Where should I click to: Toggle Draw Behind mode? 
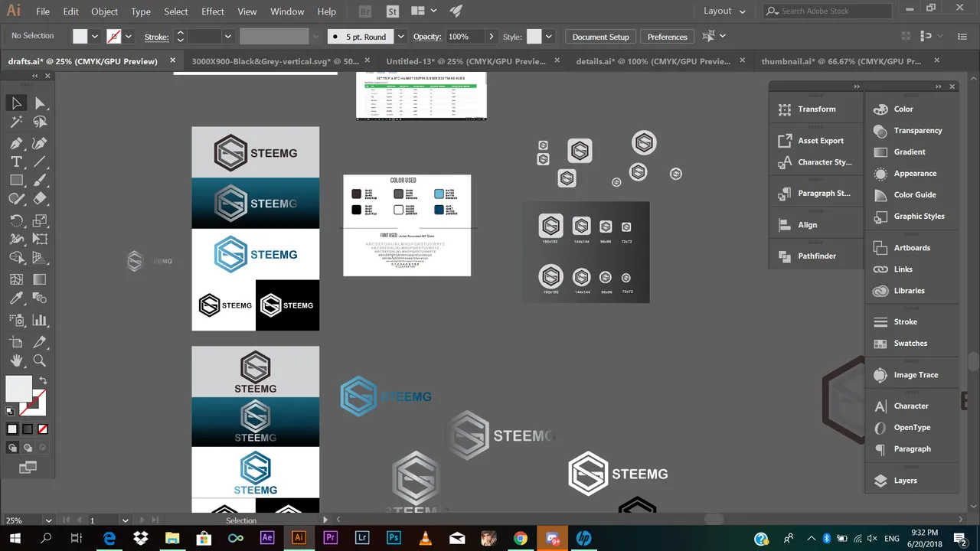28,448
